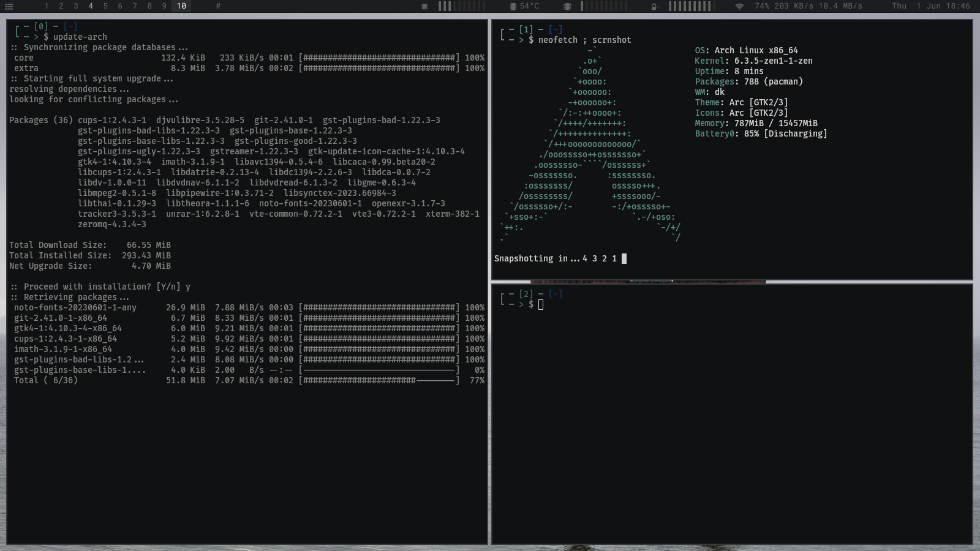Switch to workspace 6
The height and width of the screenshot is (551, 980).
pos(120,6)
